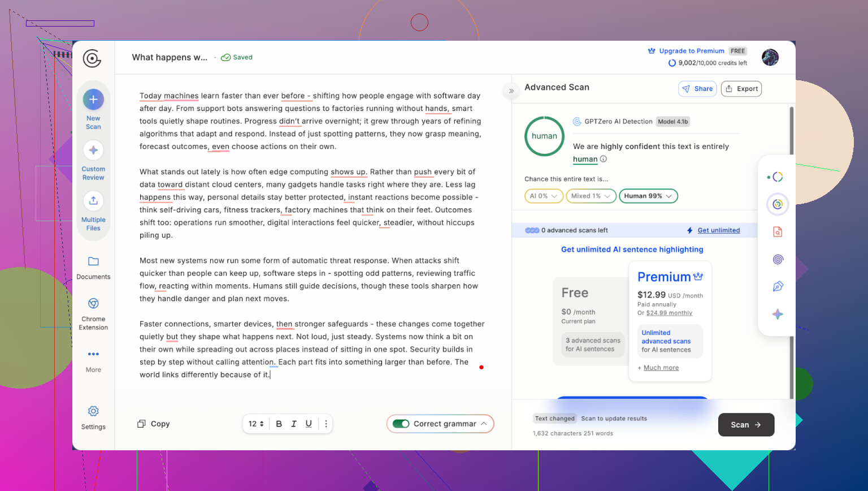Expand the AI 0% dropdown
The width and height of the screenshot is (868, 491).
point(544,196)
